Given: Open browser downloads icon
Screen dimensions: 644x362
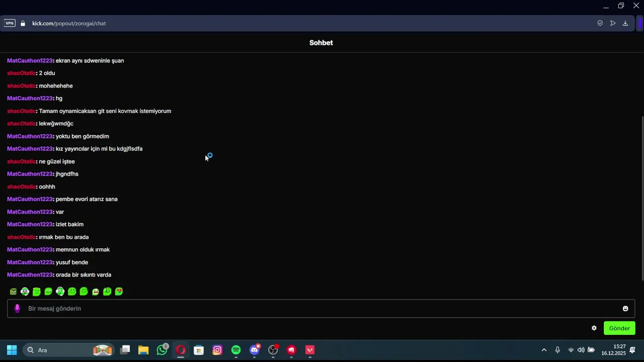Looking at the screenshot, I should [625, 23].
